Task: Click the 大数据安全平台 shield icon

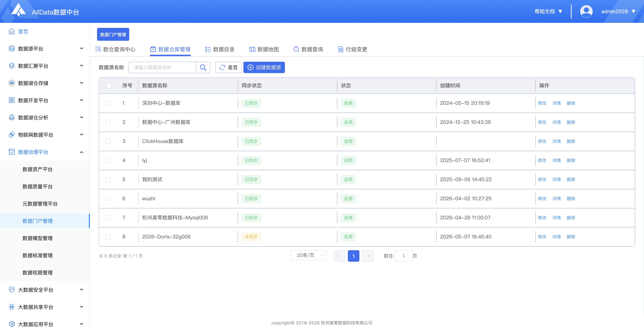Action: tap(11, 290)
